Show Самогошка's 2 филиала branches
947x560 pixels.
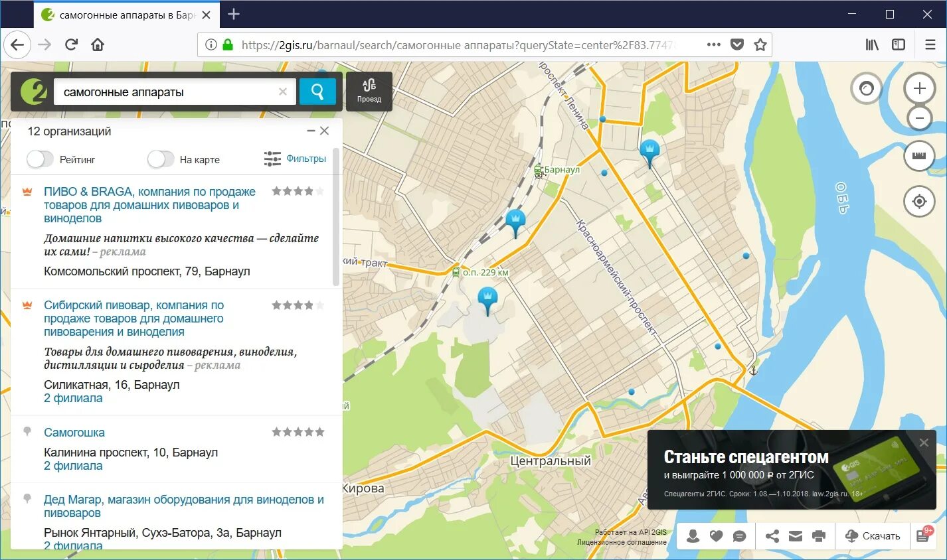73,466
